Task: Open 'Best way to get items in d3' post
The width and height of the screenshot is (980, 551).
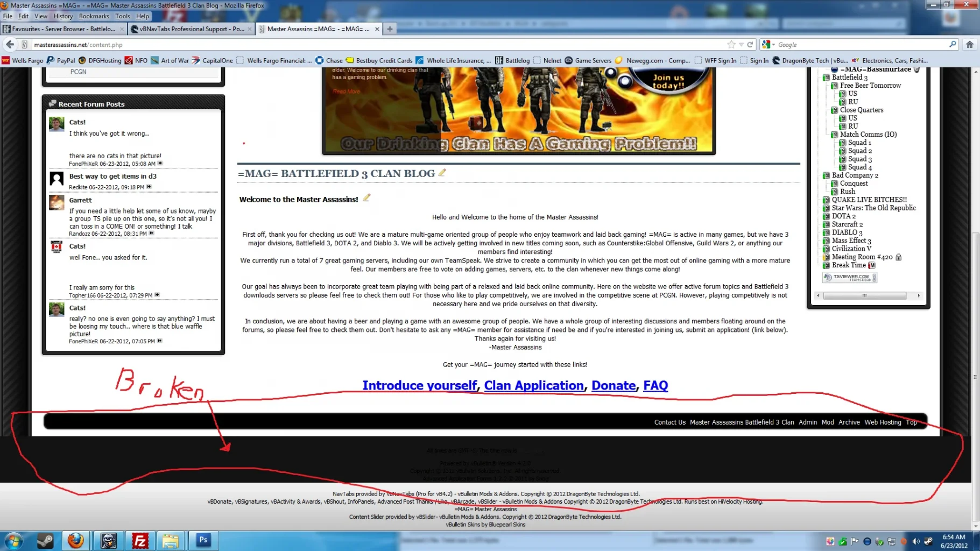Action: pyautogui.click(x=112, y=176)
